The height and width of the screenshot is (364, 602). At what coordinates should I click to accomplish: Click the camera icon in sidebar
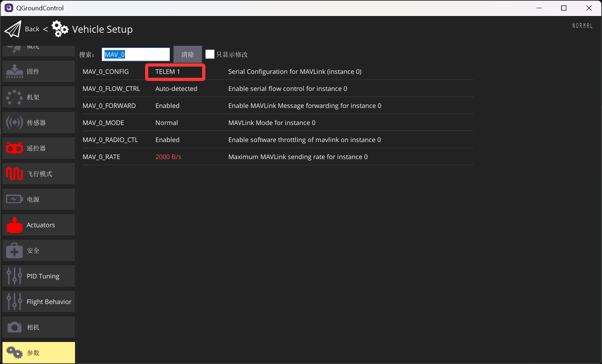pyautogui.click(x=15, y=327)
